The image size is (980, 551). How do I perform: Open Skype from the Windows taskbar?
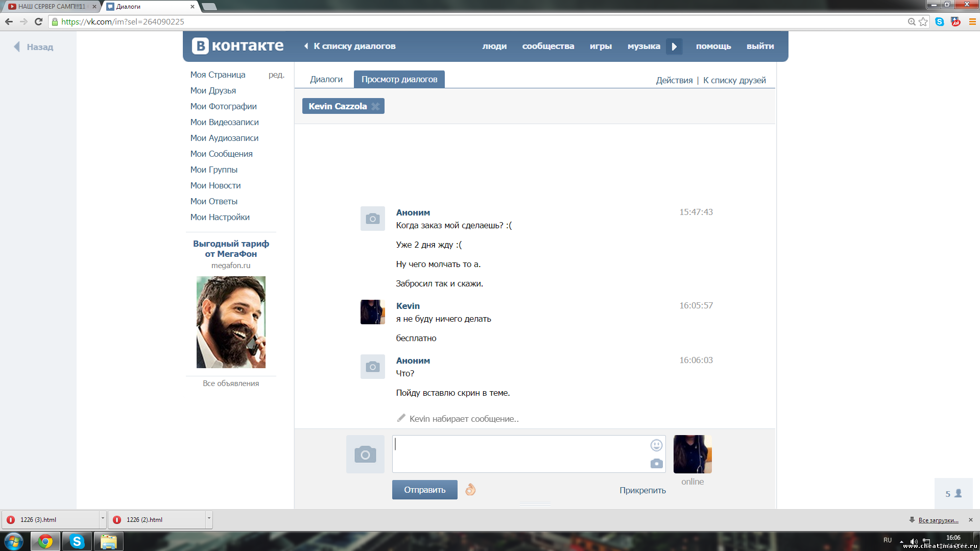click(x=77, y=541)
